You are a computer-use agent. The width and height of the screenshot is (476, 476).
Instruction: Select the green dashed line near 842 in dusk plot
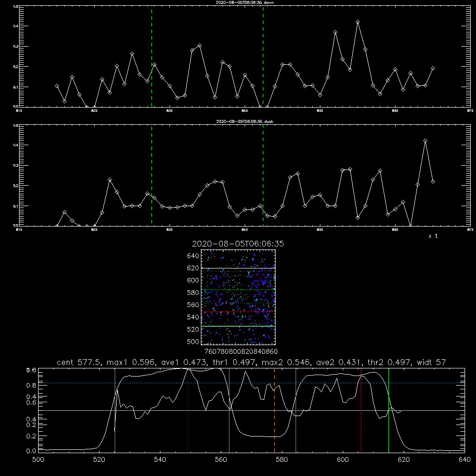[x=263, y=176]
